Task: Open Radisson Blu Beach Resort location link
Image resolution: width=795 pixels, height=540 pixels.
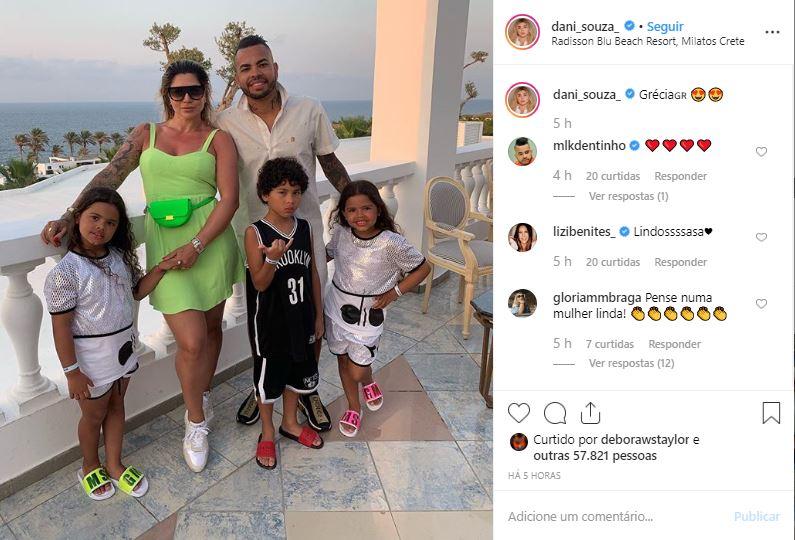Action: (648, 41)
